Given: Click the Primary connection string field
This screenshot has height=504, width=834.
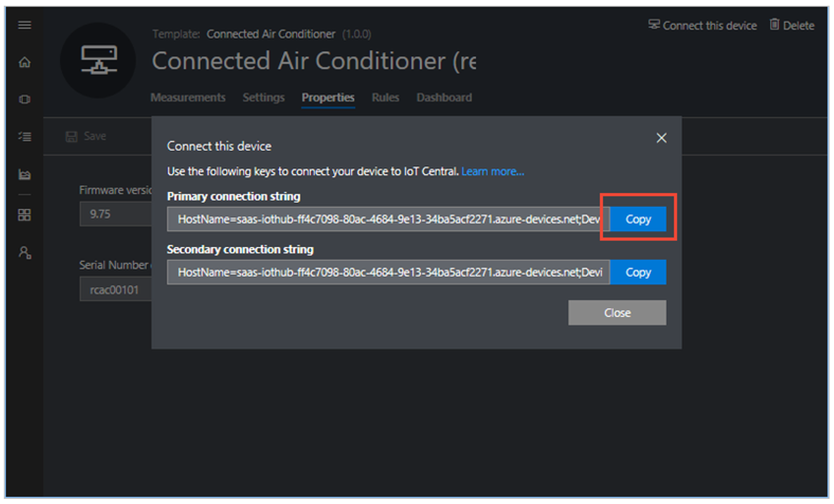Looking at the screenshot, I should pos(388,219).
